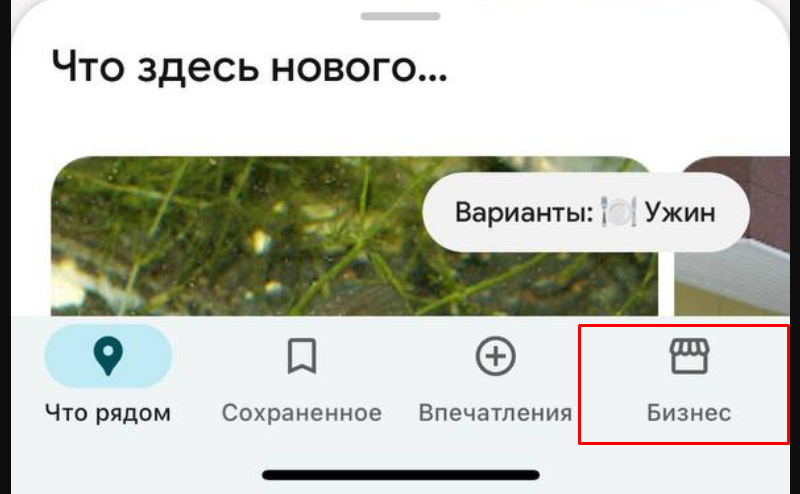Go to the Впечатления tab label
This screenshot has width=800, height=494.
coord(495,413)
